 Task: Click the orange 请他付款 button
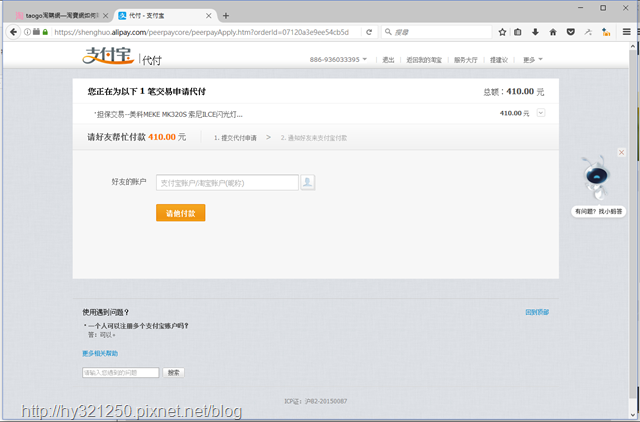coord(180,213)
